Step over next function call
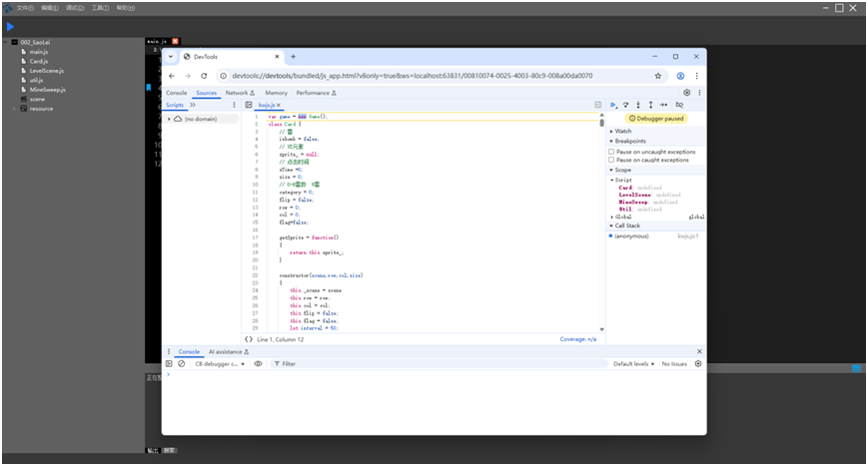Image resolution: width=868 pixels, height=466 pixels. pyautogui.click(x=625, y=105)
